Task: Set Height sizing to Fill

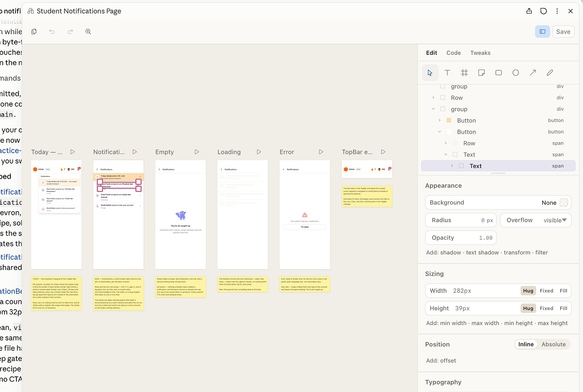Action: click(x=563, y=308)
